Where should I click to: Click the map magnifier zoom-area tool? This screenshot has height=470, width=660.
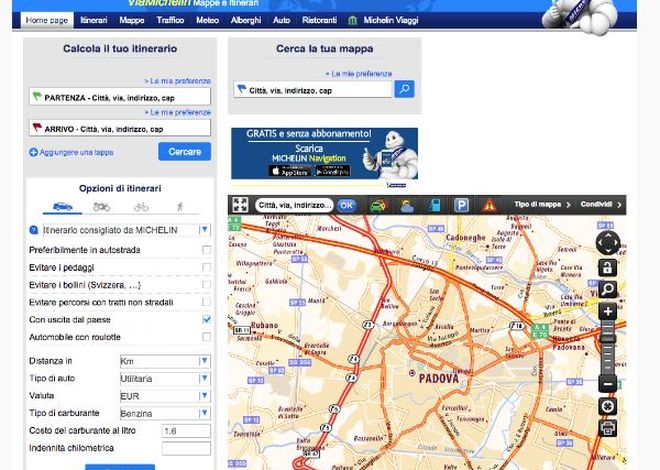click(607, 289)
